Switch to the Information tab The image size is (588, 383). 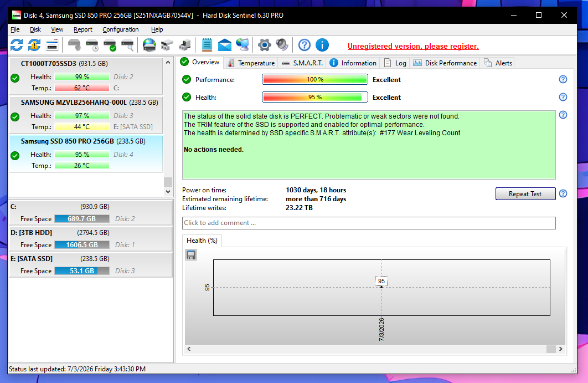click(353, 63)
